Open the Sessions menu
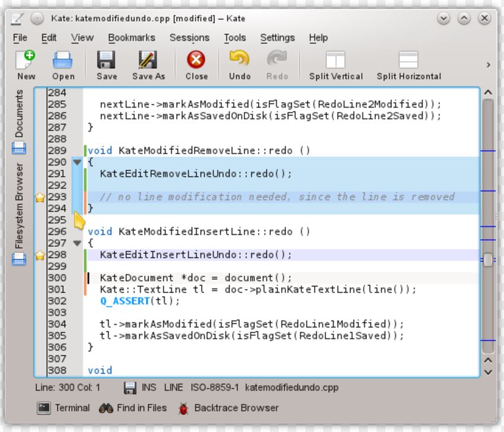Screen dimensions: 504x432 189,37
